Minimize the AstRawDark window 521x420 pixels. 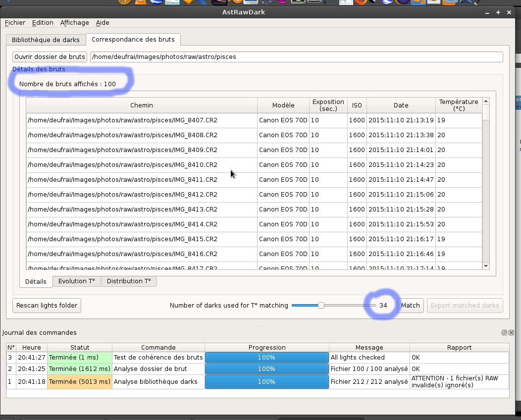click(487, 12)
